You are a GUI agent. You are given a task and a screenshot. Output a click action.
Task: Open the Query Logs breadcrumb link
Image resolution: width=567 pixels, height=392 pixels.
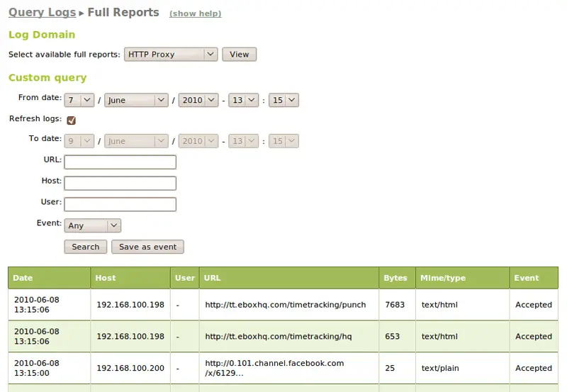42,12
